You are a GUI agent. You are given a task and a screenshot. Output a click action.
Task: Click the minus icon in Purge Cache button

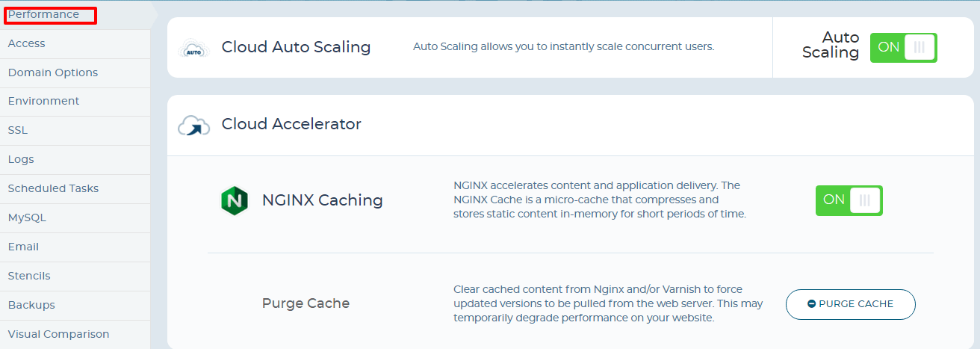tap(811, 304)
